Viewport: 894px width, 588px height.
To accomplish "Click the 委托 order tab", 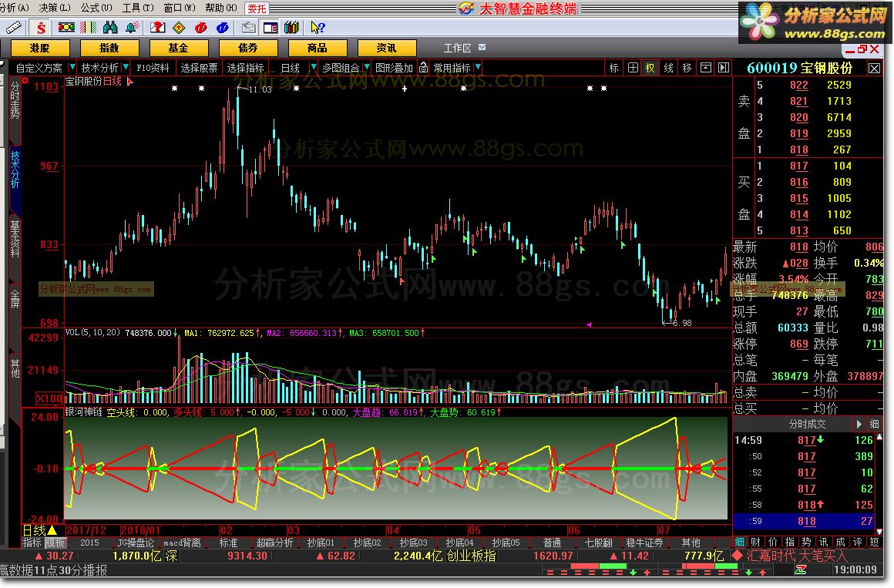I will pyautogui.click(x=257, y=8).
